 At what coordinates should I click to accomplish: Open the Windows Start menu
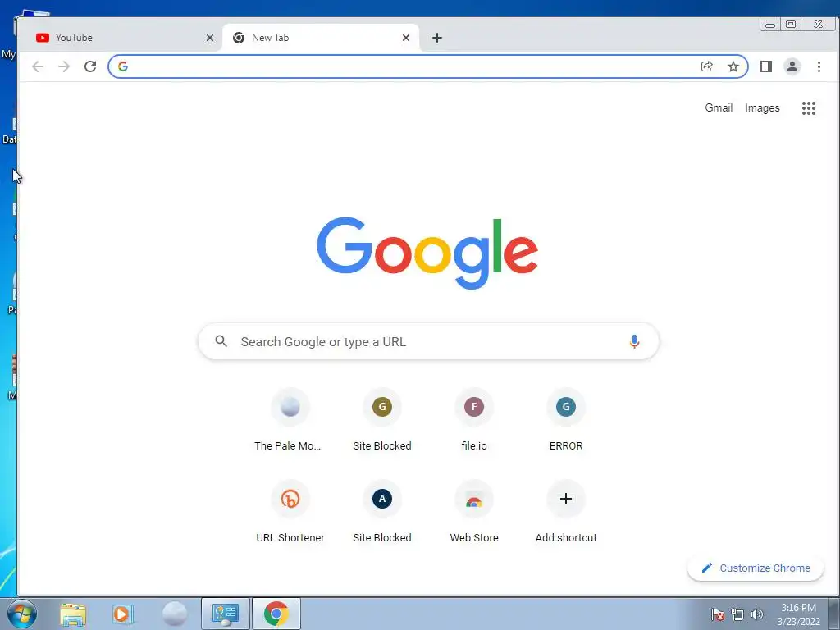[21, 614]
